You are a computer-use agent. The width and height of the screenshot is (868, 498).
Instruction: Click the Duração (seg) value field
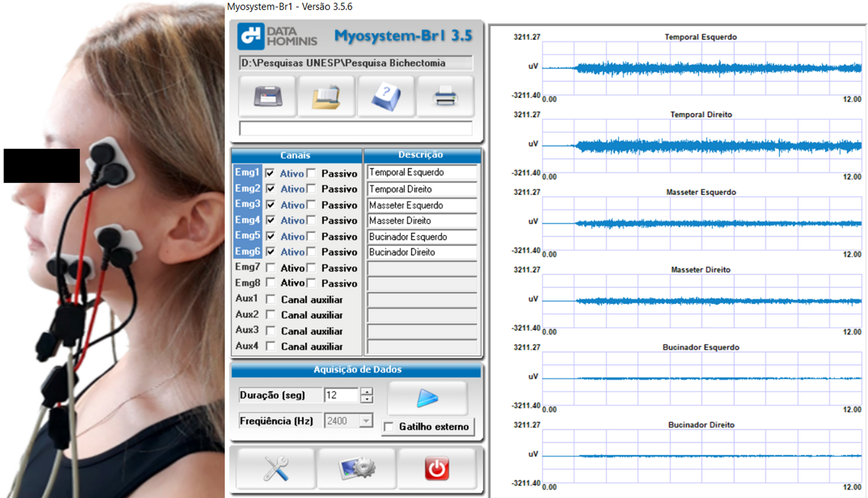tap(341, 395)
